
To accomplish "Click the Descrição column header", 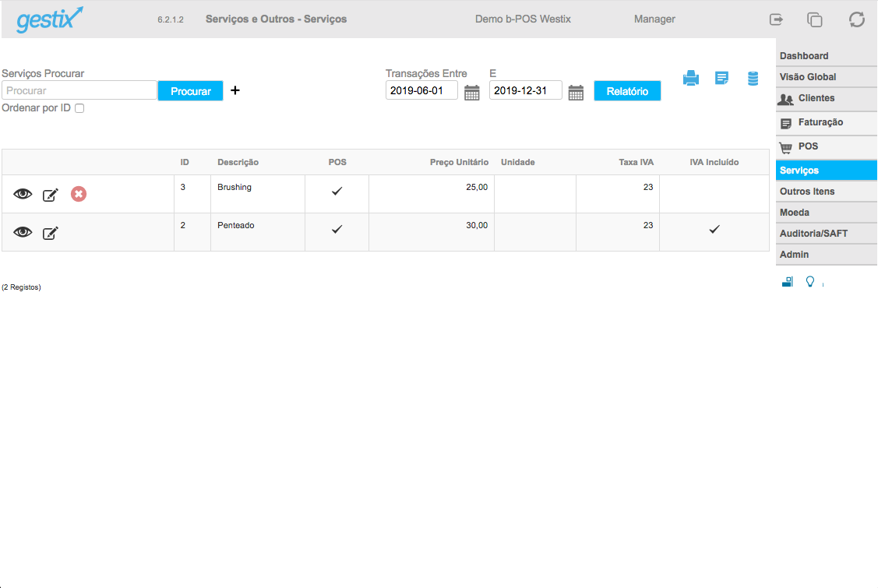I will [238, 162].
